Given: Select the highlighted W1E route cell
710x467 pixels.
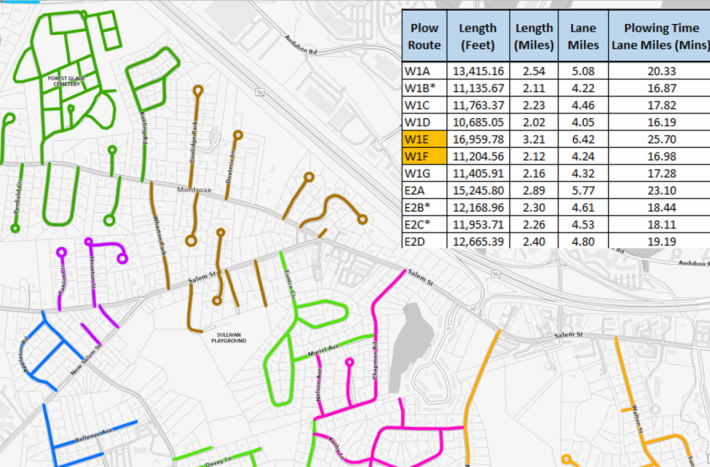Looking at the screenshot, I should click(x=424, y=139).
